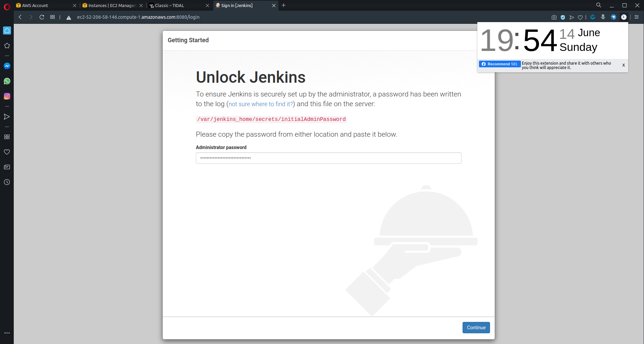Open Messenger in the sidebar
This screenshot has width=644, height=344.
[x=7, y=66]
